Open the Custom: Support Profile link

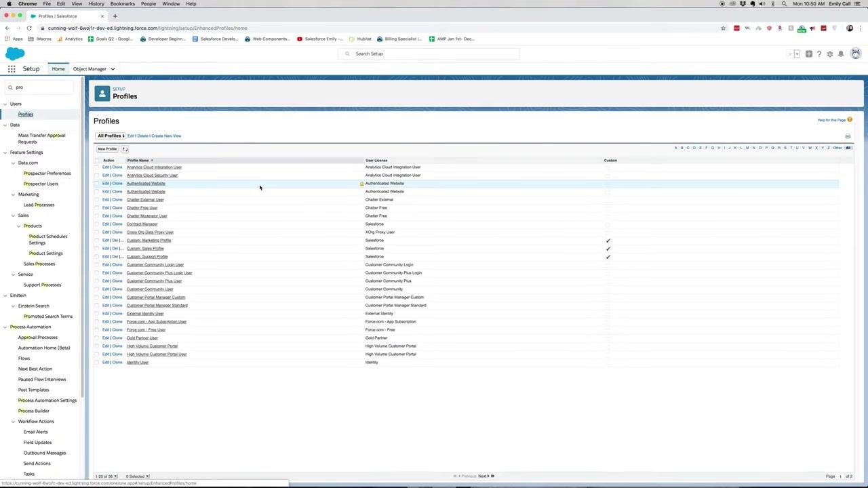click(147, 257)
